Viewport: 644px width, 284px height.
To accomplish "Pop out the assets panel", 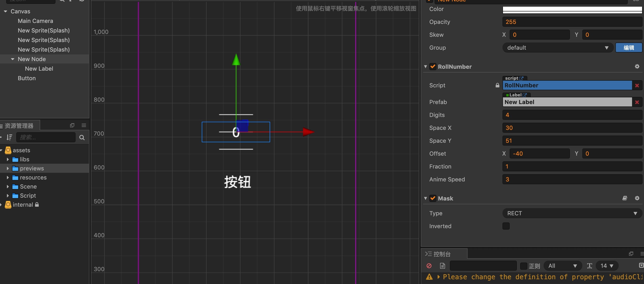I will coord(72,125).
